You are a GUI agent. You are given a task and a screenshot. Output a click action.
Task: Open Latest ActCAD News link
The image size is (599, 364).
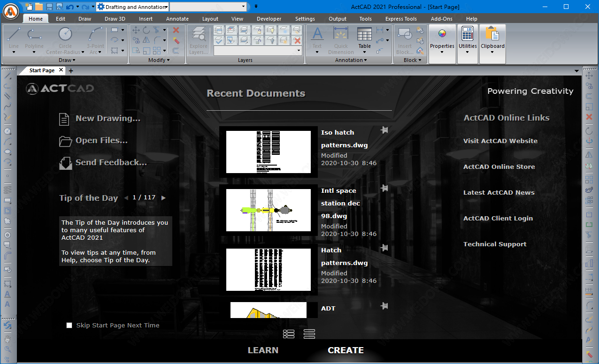coord(499,192)
